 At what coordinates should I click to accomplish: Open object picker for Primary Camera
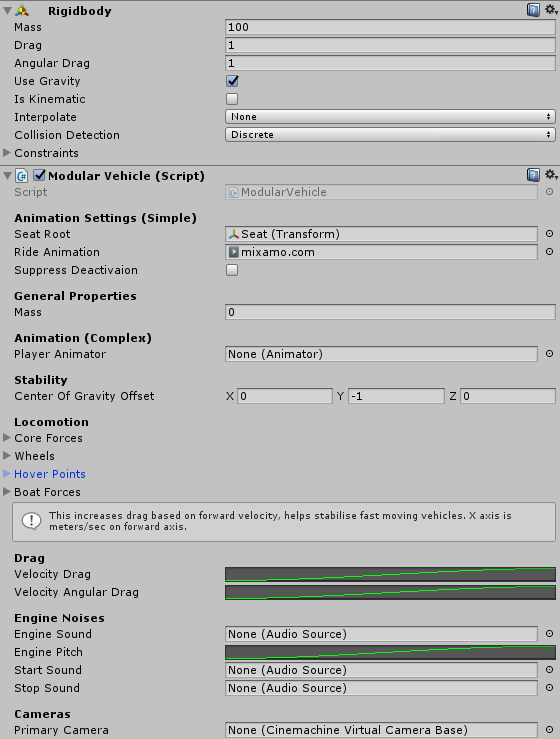pyautogui.click(x=549, y=730)
